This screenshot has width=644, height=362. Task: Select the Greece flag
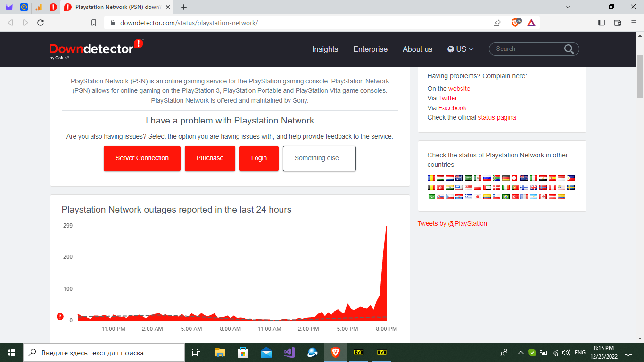469,197
